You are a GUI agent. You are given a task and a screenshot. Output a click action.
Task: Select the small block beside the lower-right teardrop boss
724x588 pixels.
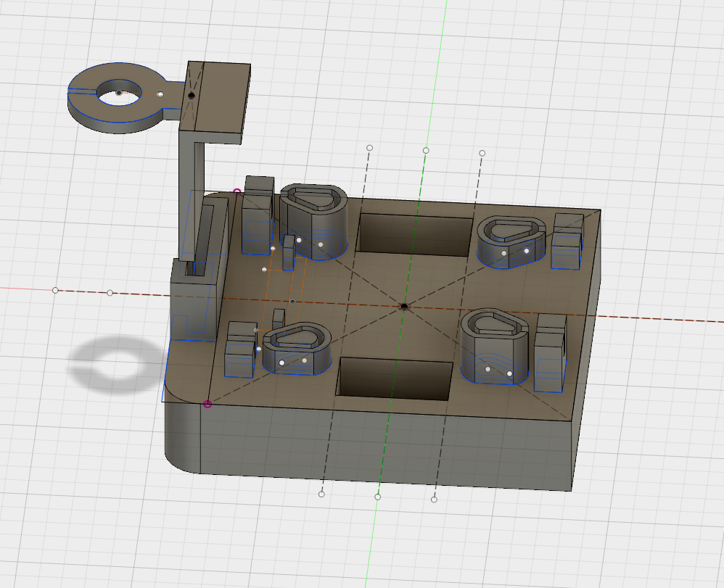tap(550, 352)
